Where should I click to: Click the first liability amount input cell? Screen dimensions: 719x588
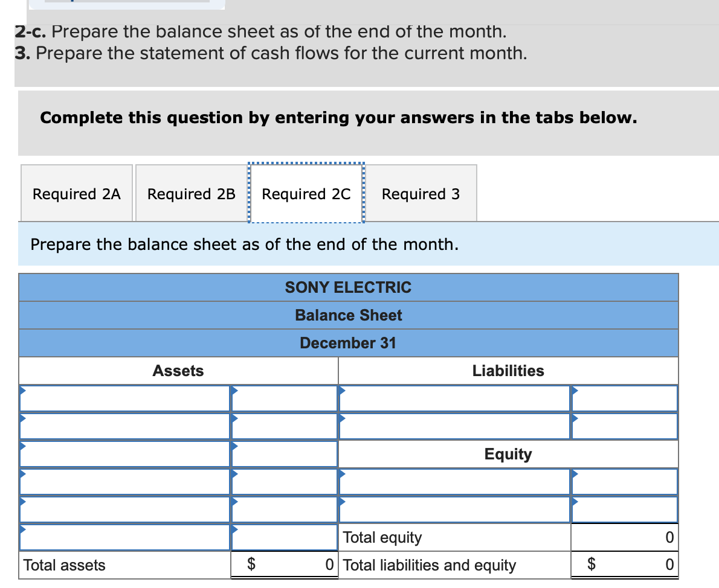pos(624,398)
